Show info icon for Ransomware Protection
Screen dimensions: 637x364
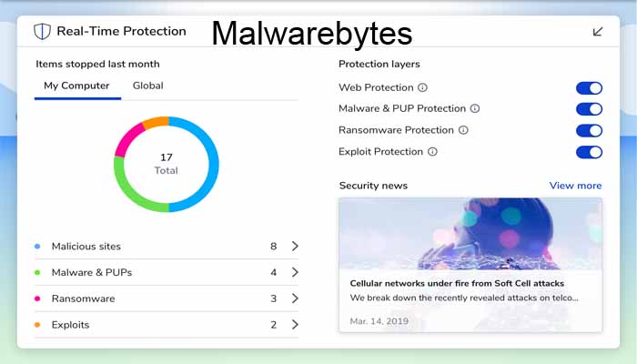point(463,130)
